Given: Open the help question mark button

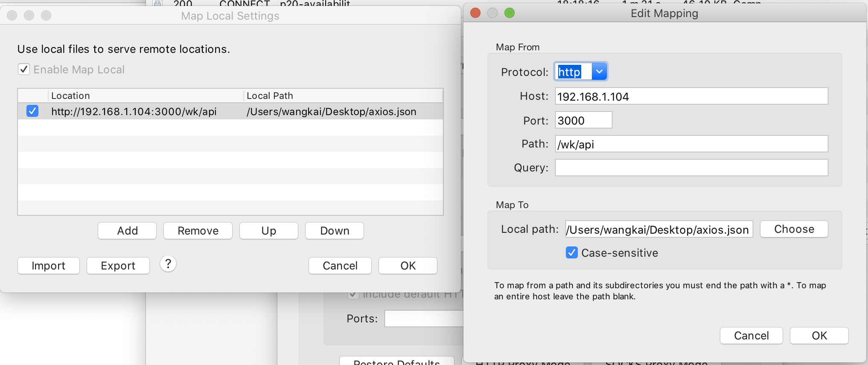Looking at the screenshot, I should pyautogui.click(x=168, y=264).
